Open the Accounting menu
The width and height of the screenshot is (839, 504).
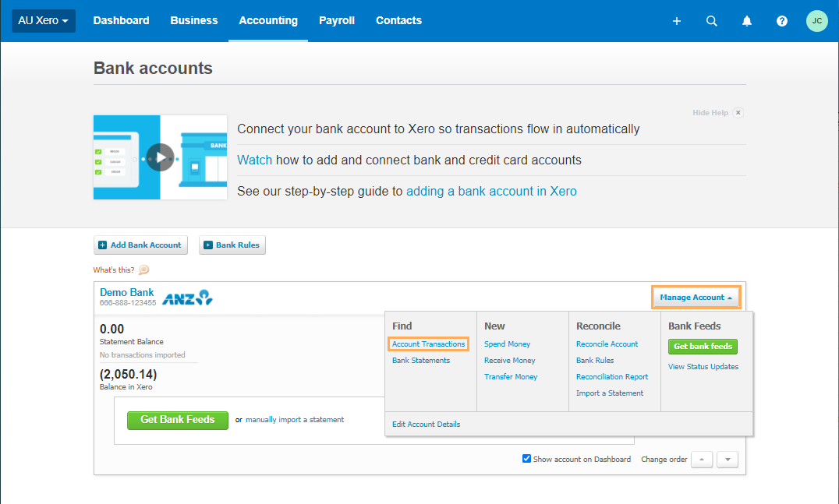click(x=268, y=20)
